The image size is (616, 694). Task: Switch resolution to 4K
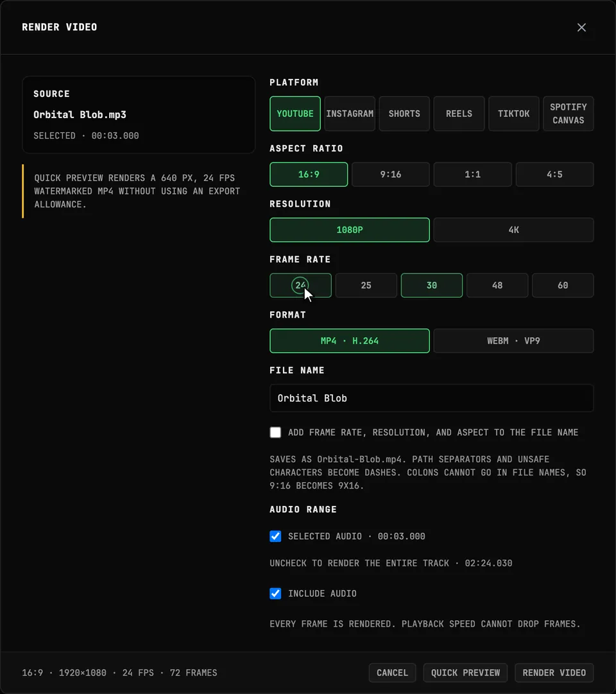click(x=514, y=230)
